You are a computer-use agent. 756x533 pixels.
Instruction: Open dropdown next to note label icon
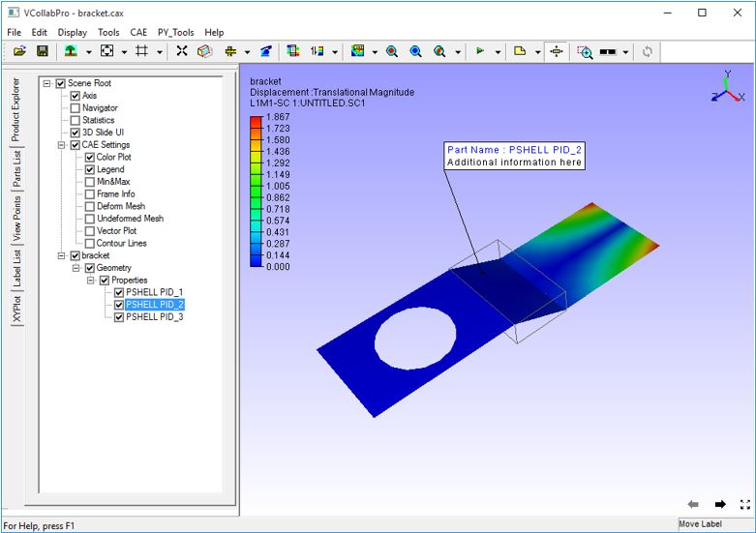point(537,51)
